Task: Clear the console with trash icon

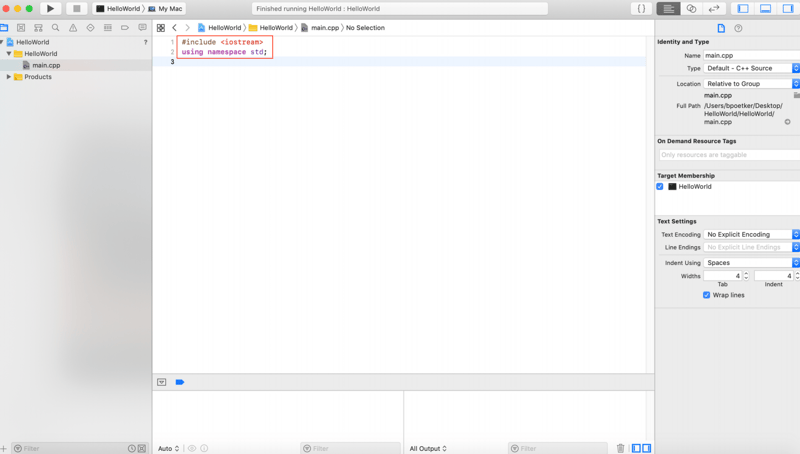Action: pos(620,448)
